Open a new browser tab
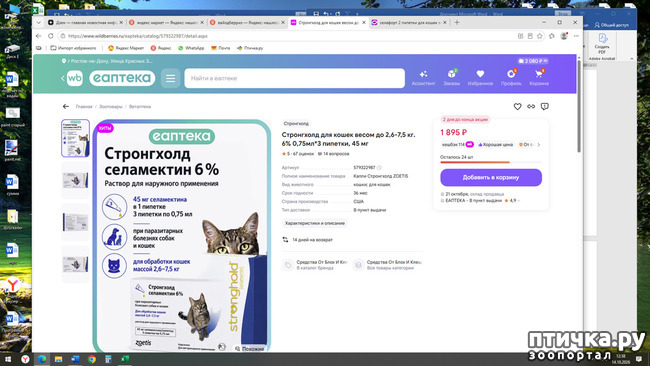 point(457,22)
